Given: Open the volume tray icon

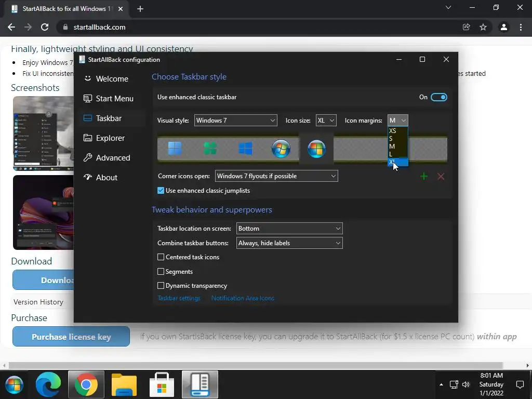Looking at the screenshot, I should [466, 385].
